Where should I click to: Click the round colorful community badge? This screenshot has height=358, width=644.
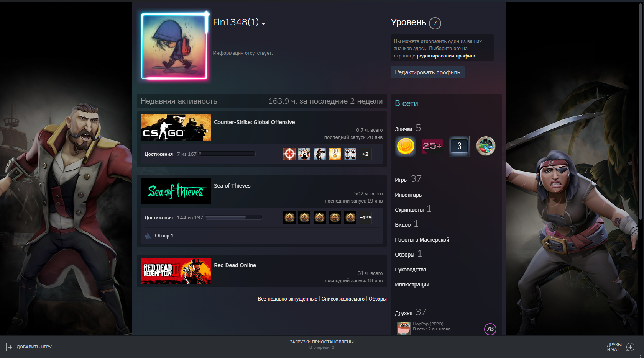click(x=486, y=146)
